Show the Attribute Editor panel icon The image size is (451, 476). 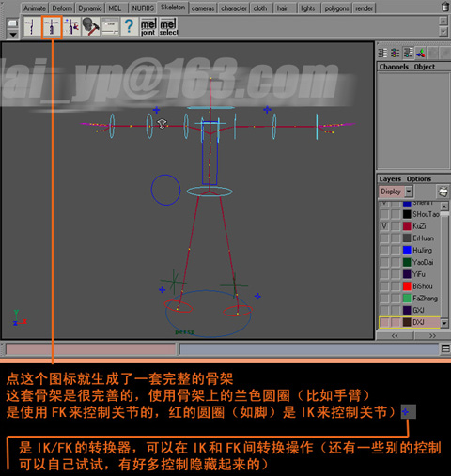[x=382, y=53]
